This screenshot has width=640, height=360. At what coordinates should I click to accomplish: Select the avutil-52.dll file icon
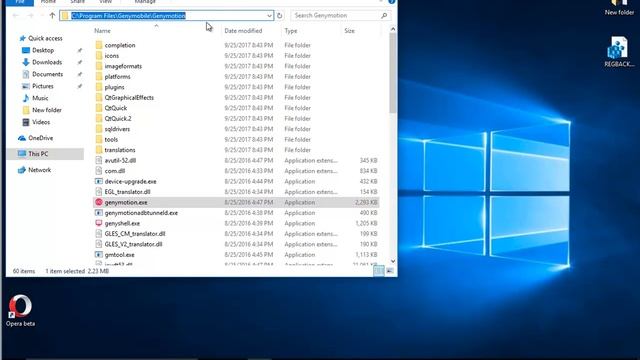pyautogui.click(x=99, y=160)
